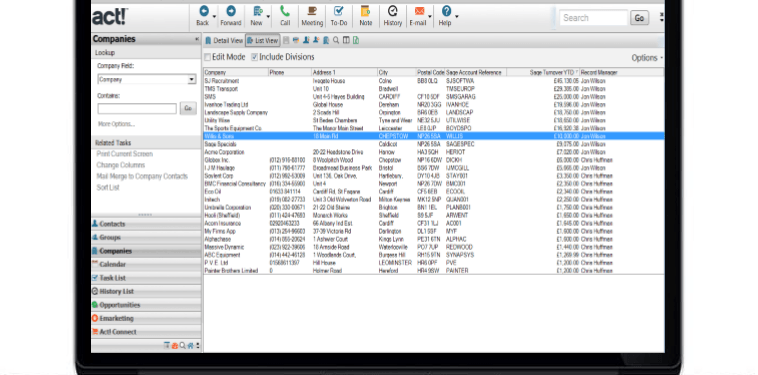
Task: Select the Umbrella Corporation row
Action: click(x=434, y=207)
